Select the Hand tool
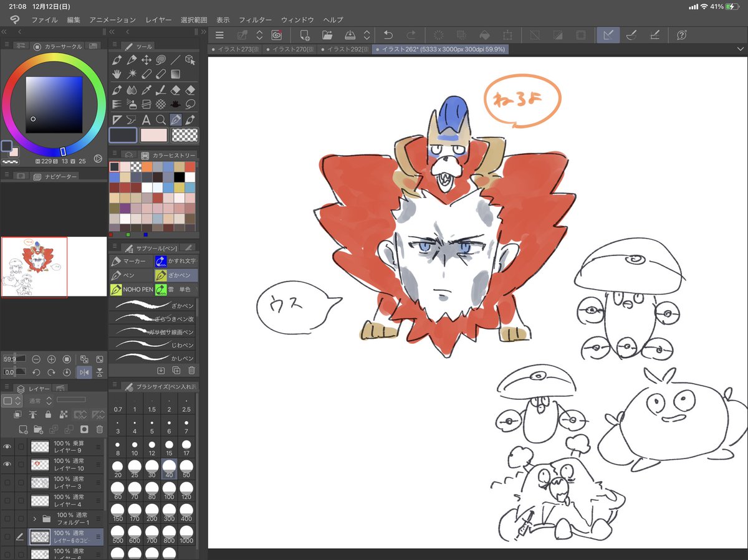 (117, 75)
